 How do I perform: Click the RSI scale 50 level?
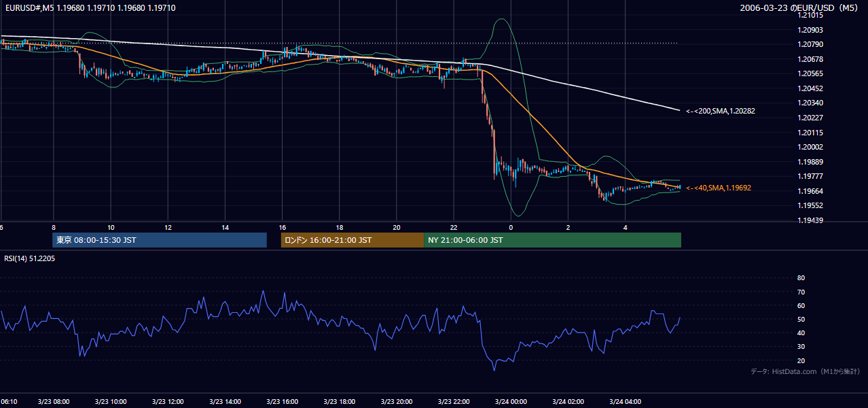(x=801, y=320)
